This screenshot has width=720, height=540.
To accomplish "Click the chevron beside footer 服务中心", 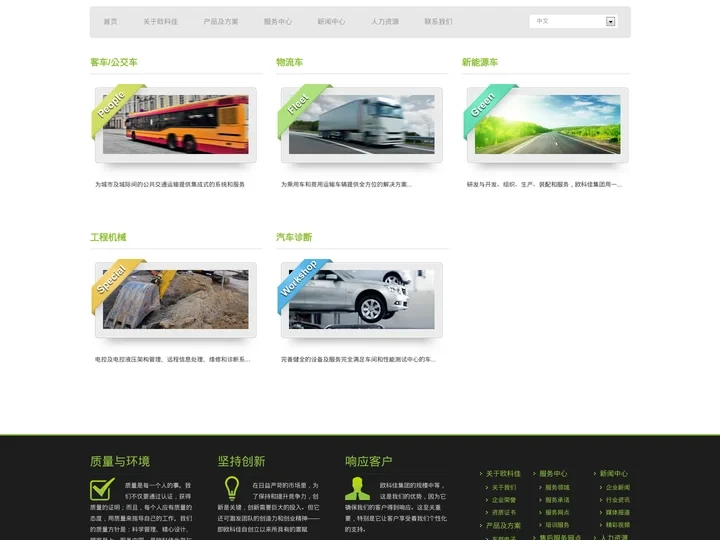I will click(x=534, y=473).
